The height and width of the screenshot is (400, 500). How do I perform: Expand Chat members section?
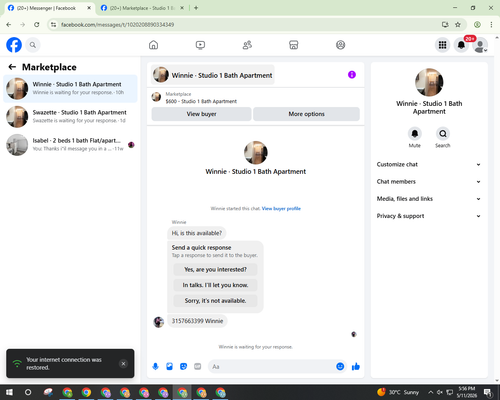(429, 182)
